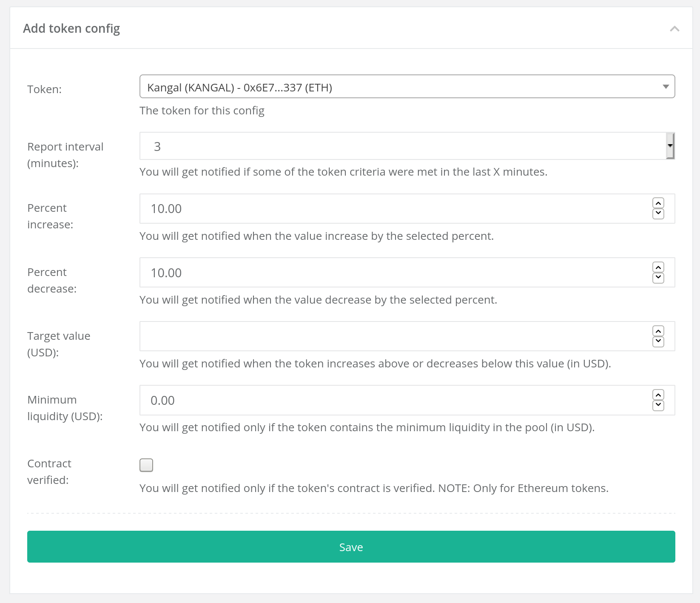
Task: Decrement the Minimum liquidity value
Action: (x=658, y=405)
